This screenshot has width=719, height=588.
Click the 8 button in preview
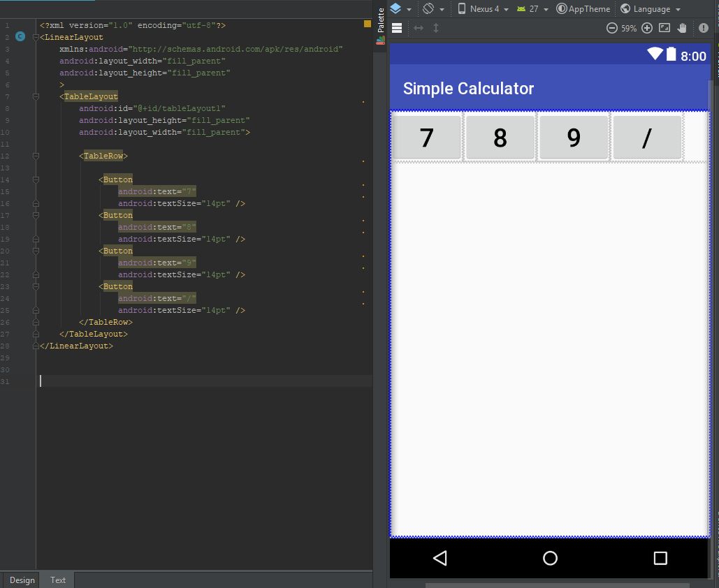coord(500,137)
